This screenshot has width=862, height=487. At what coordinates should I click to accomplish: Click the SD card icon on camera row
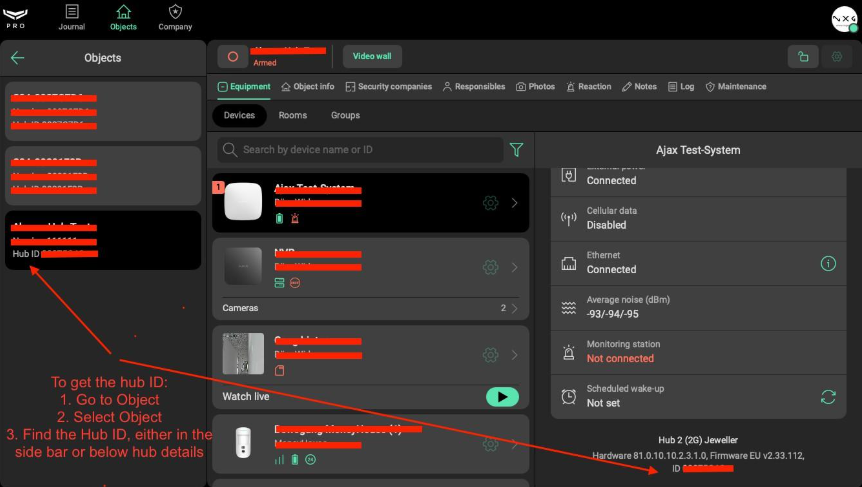(x=279, y=370)
